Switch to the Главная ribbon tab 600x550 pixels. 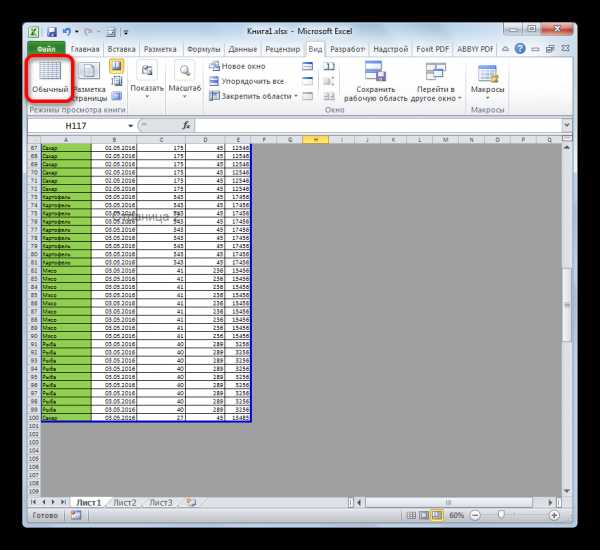(x=85, y=49)
